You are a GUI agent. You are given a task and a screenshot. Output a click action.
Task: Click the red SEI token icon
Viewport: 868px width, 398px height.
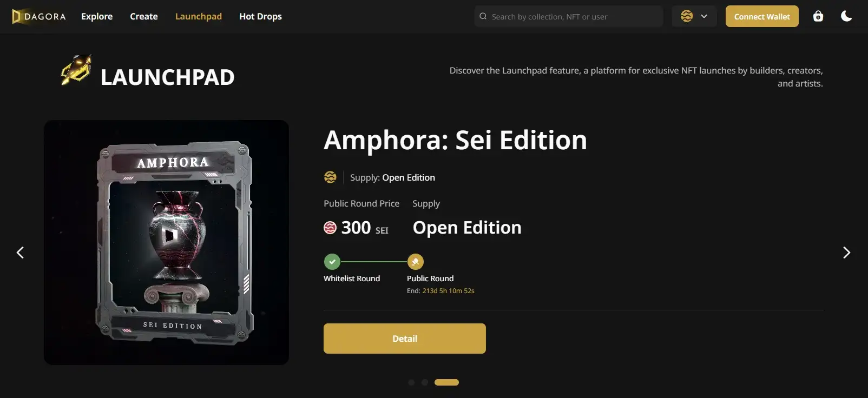tap(330, 228)
